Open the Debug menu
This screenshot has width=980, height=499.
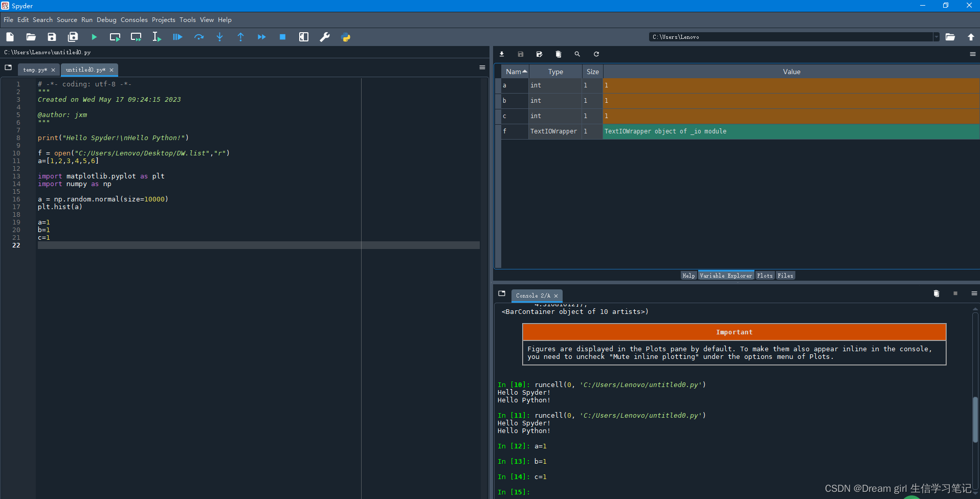(x=106, y=20)
